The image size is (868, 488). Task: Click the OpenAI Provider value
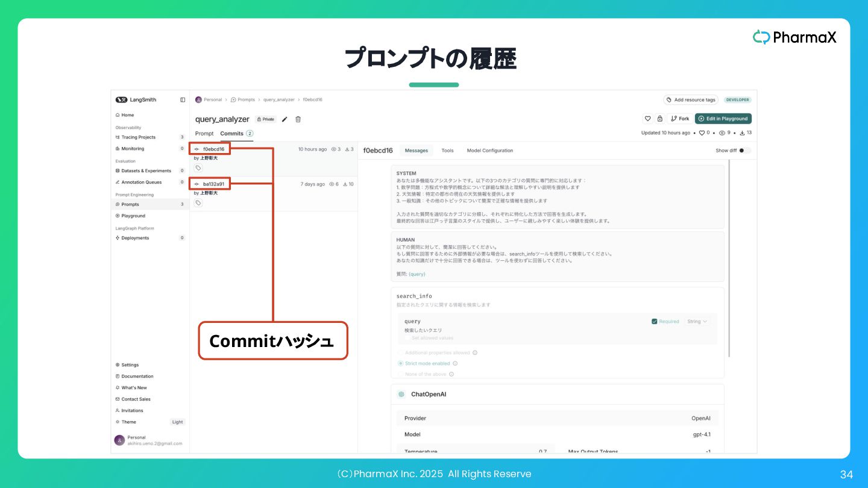pos(701,418)
